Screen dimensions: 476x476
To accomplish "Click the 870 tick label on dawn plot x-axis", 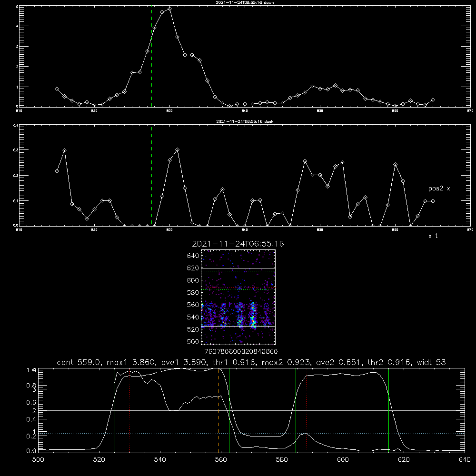I will (470, 111).
